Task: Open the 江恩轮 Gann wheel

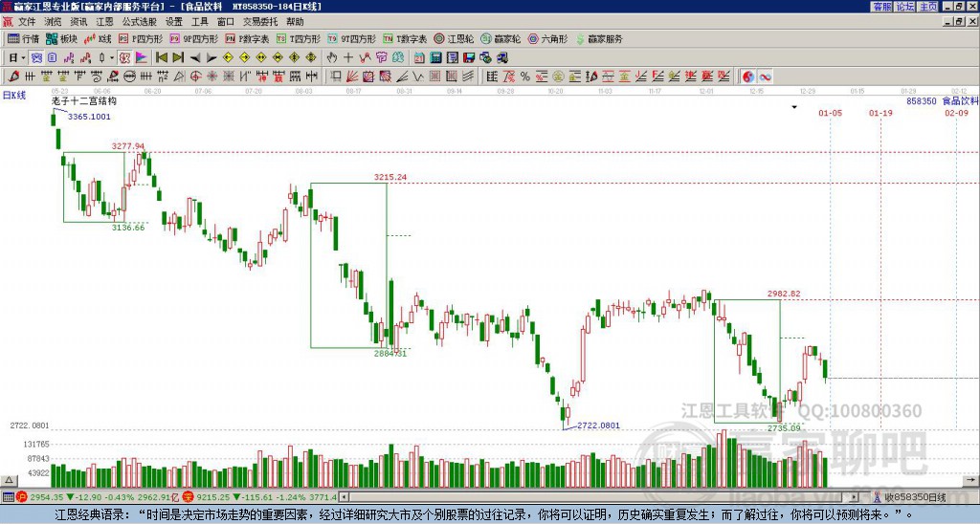Action: [454, 38]
